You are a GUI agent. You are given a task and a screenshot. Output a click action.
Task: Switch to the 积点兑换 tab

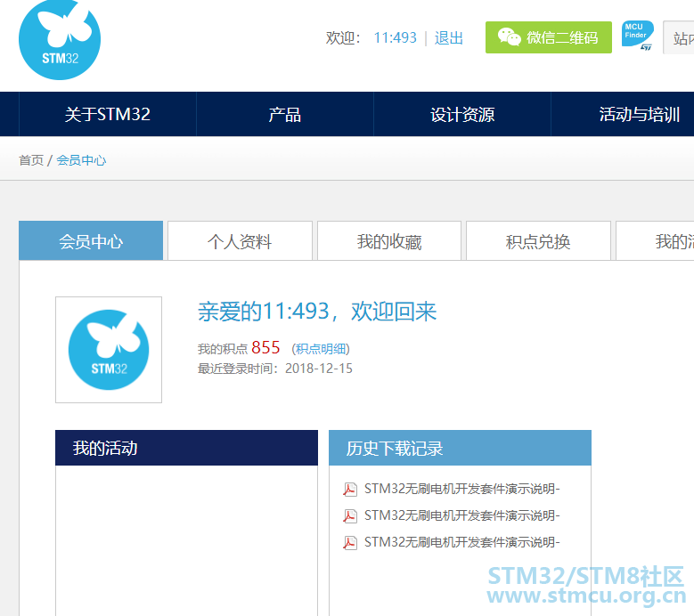tap(538, 240)
